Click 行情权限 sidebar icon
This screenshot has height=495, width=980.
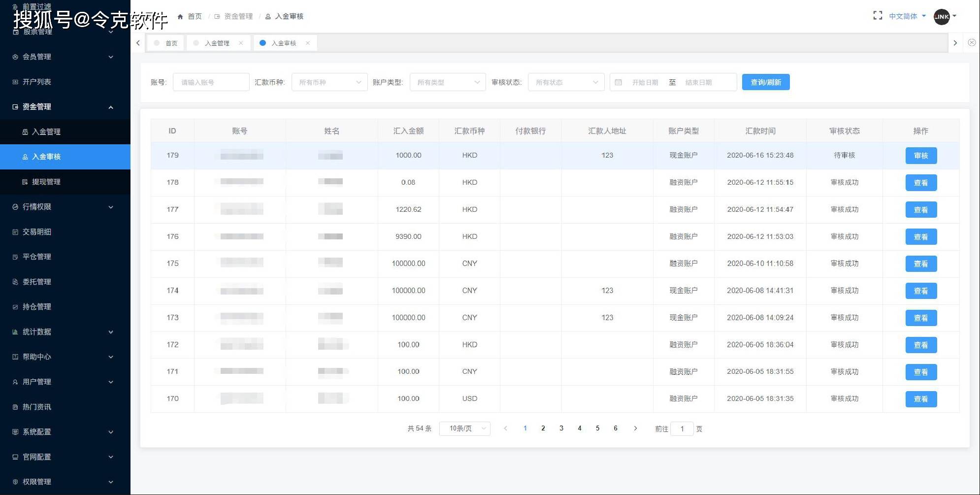point(15,207)
